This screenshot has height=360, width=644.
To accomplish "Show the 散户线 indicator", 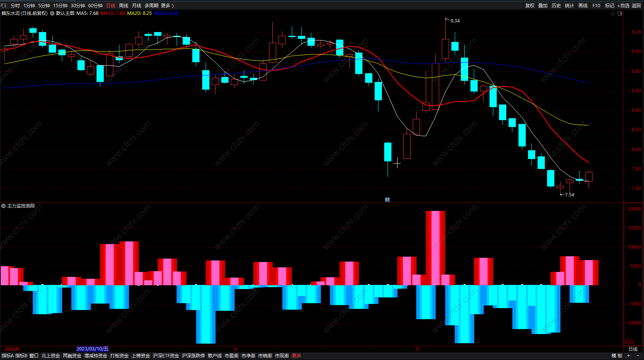I will coord(215,356).
